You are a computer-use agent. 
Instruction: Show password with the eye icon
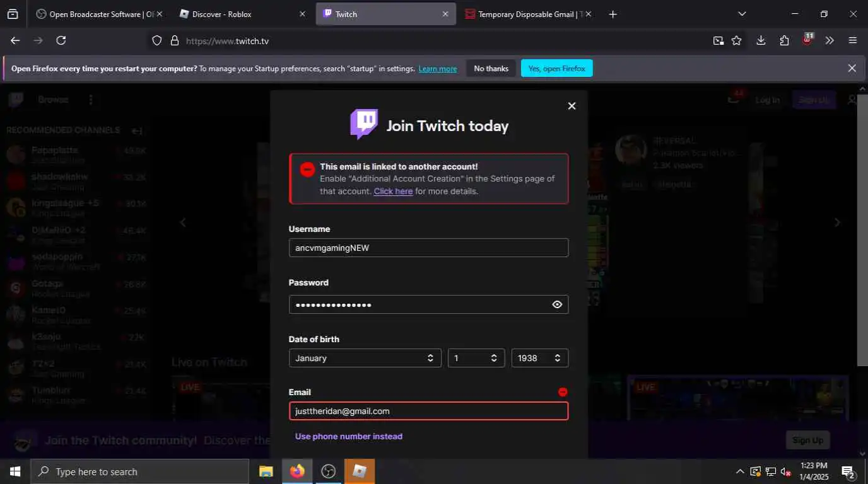pos(557,304)
